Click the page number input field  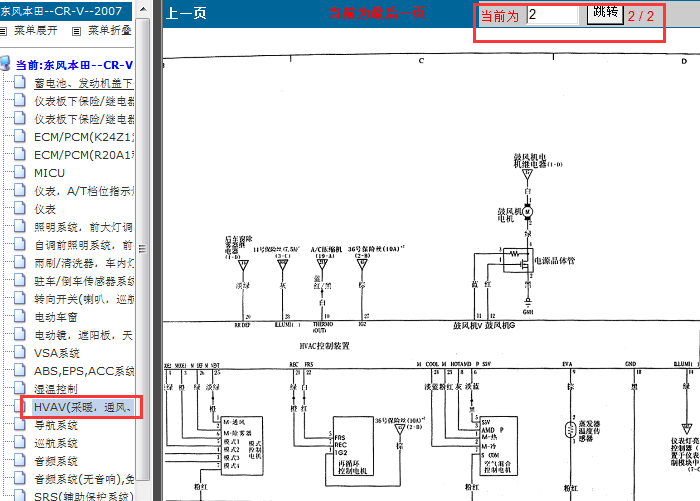point(552,15)
